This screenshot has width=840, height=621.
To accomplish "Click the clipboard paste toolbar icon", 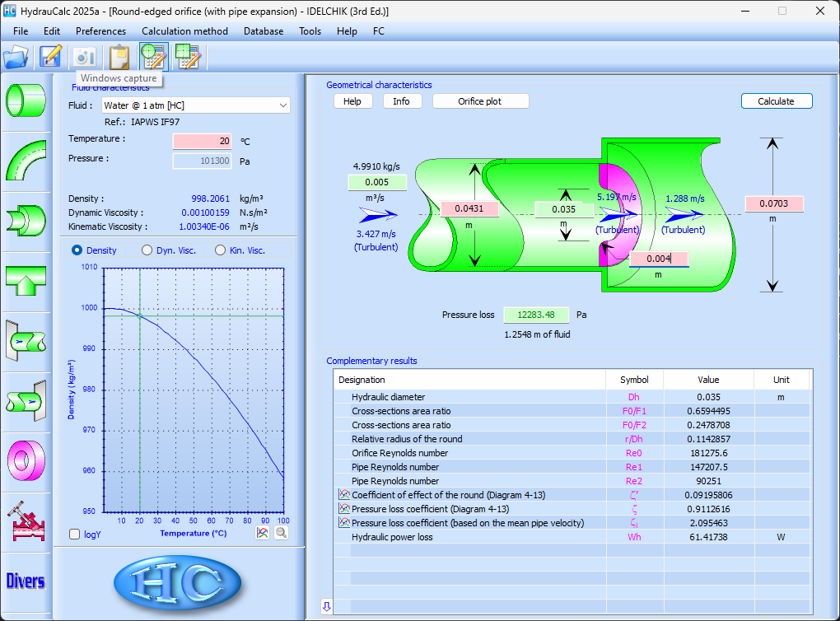I will pos(119,57).
